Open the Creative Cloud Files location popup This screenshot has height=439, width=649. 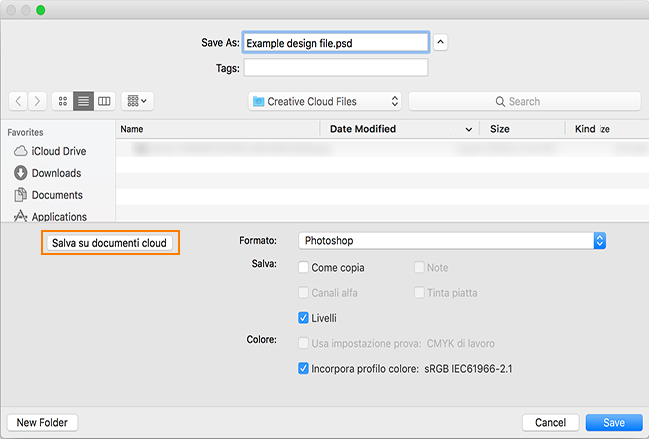click(x=325, y=101)
